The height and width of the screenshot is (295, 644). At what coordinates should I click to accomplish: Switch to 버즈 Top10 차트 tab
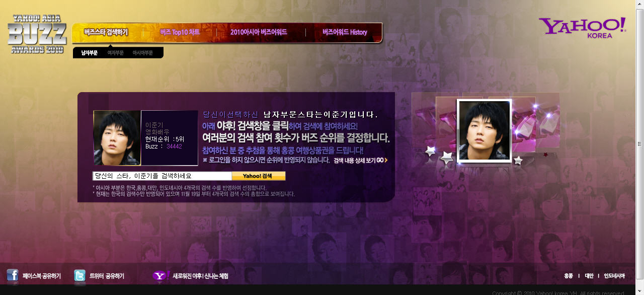[180, 32]
